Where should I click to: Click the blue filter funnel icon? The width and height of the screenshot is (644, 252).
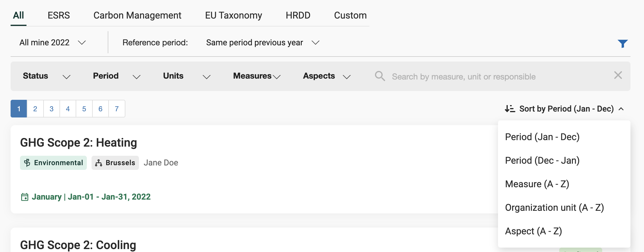pos(623,44)
